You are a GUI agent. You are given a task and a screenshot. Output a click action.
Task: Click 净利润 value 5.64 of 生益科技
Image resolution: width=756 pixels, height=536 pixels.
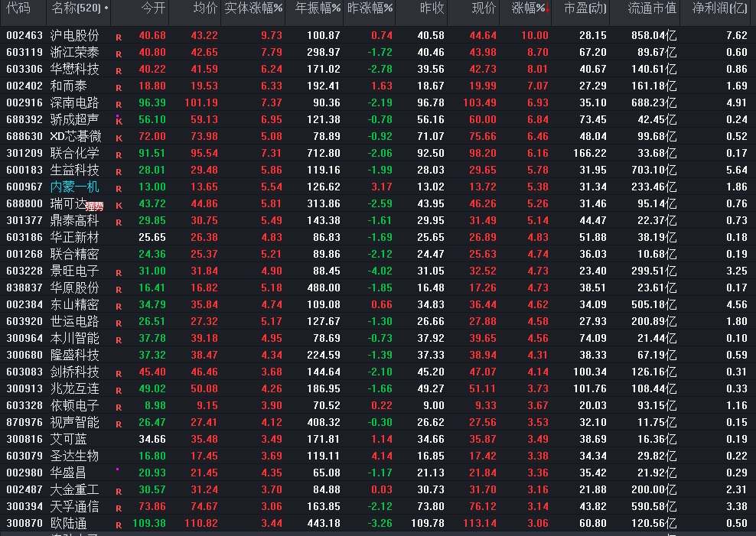coord(737,170)
